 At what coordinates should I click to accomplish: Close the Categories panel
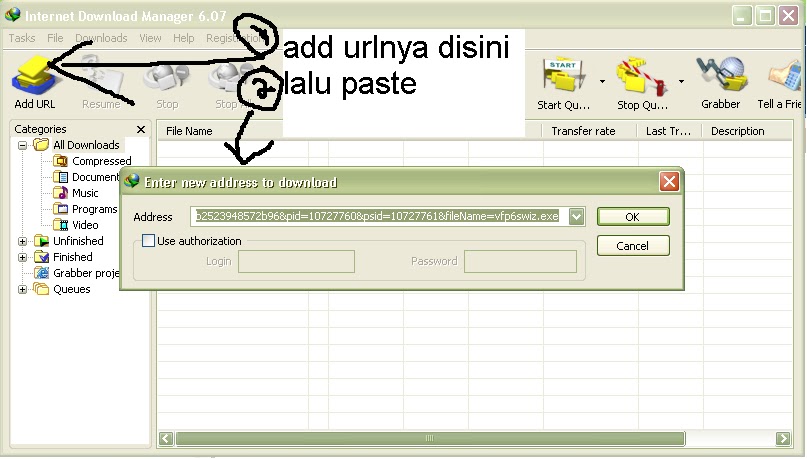point(141,129)
